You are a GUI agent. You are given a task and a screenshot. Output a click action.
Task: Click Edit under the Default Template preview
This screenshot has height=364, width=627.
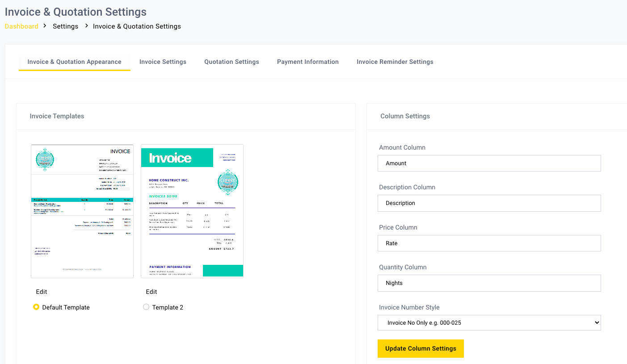pos(41,292)
